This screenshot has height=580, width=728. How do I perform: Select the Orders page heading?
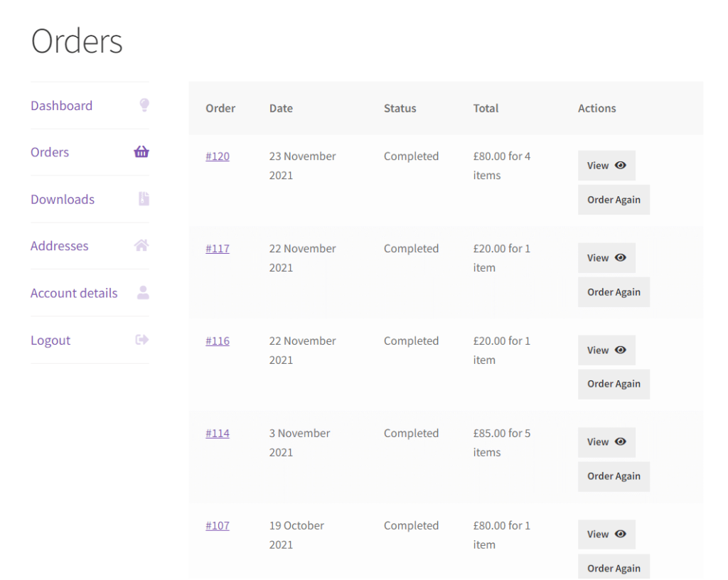click(76, 41)
